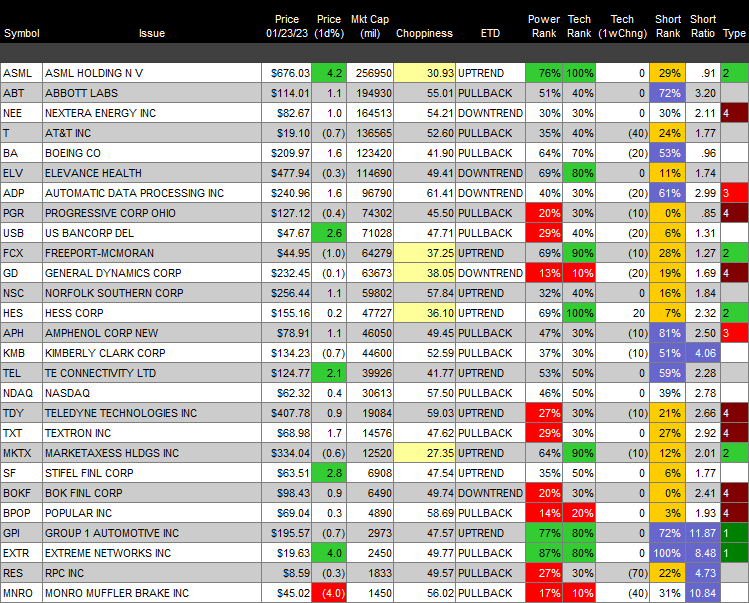Sort by the Issue column header
This screenshot has height=603, width=749.
point(152,33)
